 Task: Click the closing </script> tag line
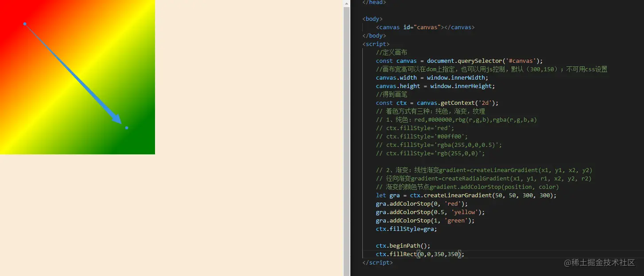coord(377,263)
